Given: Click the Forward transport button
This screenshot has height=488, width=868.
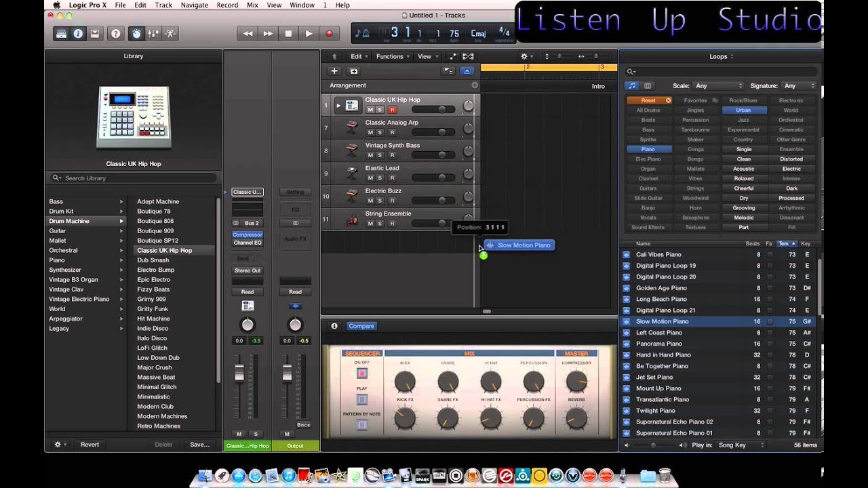Looking at the screenshot, I should pyautogui.click(x=269, y=33).
